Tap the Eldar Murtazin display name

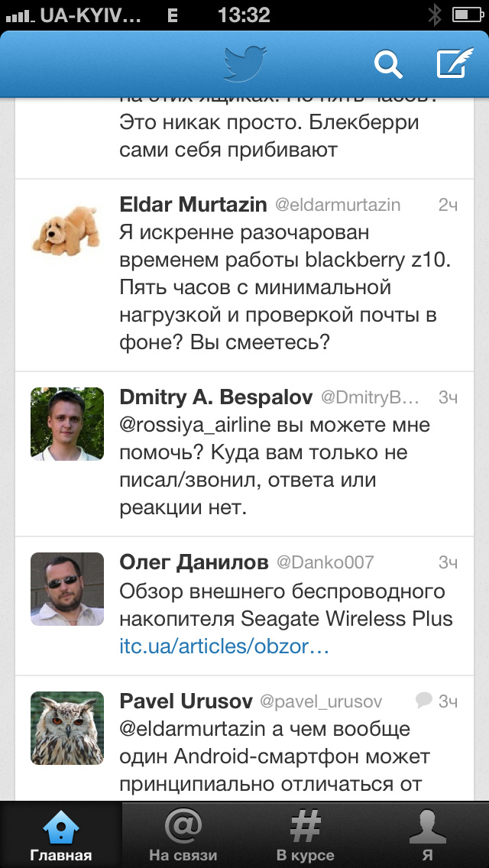193,205
